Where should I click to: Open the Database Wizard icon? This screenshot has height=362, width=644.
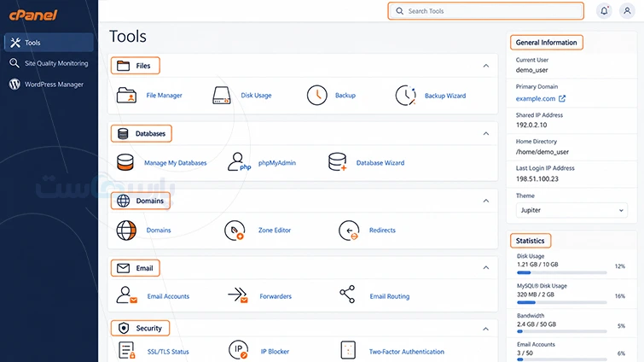tap(337, 162)
